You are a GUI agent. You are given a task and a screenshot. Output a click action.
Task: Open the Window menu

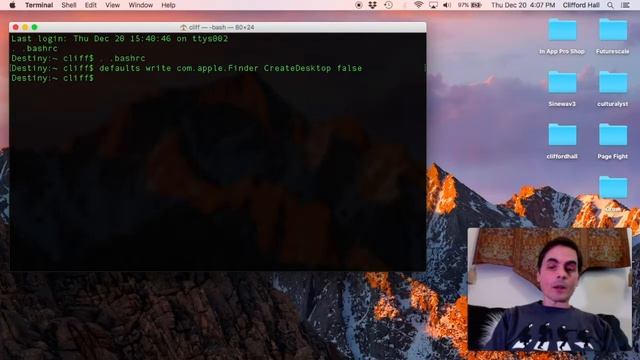(x=140, y=5)
